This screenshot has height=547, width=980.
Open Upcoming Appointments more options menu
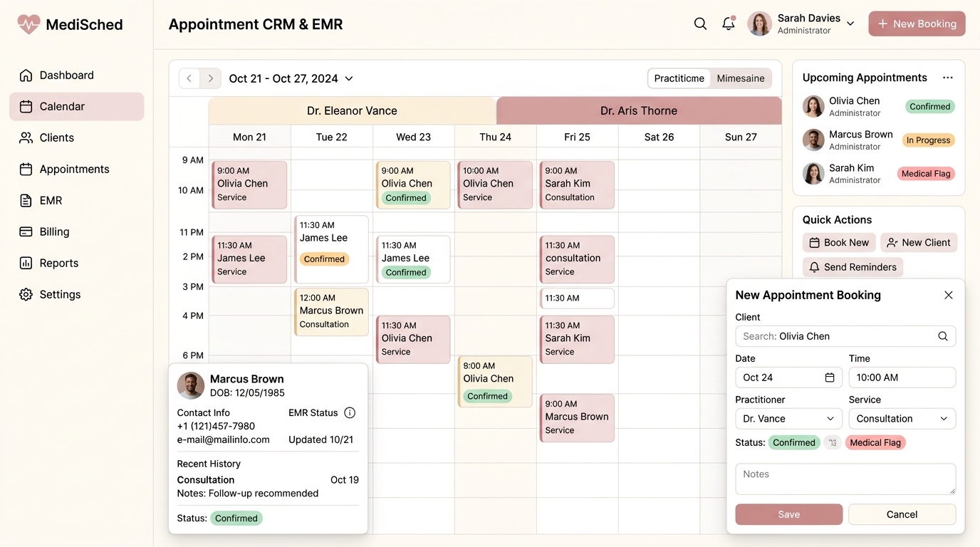coord(948,78)
